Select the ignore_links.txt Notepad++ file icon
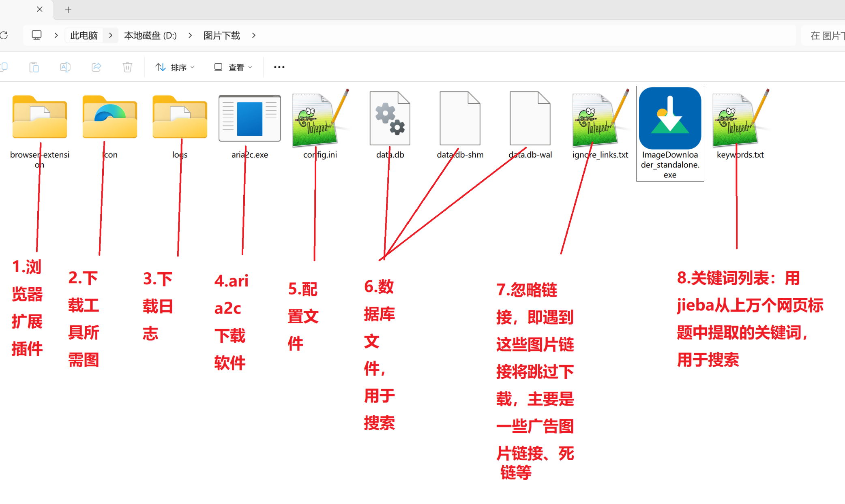The width and height of the screenshot is (845, 504). point(601,118)
